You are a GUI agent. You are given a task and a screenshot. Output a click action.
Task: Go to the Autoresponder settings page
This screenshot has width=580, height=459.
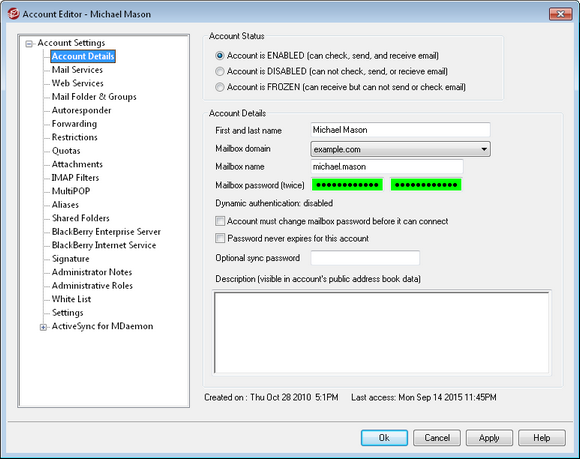81,110
